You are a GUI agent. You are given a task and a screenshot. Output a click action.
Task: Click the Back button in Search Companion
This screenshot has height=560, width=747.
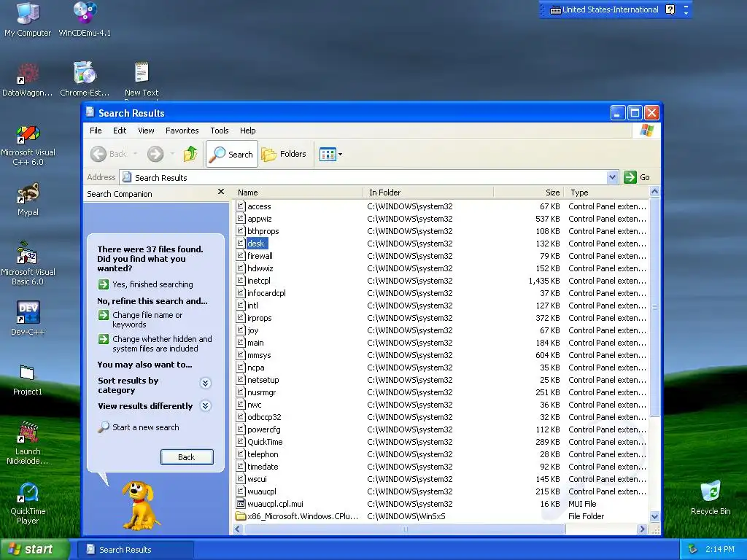(187, 457)
